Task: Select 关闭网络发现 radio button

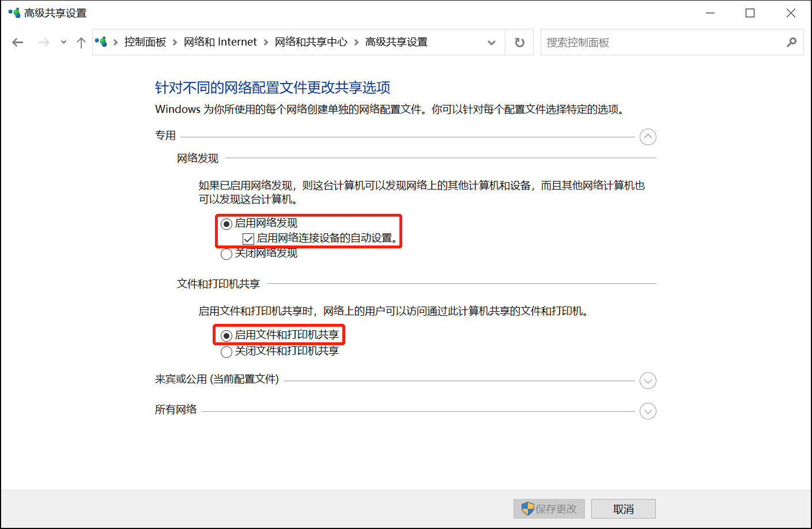Action: click(x=226, y=254)
